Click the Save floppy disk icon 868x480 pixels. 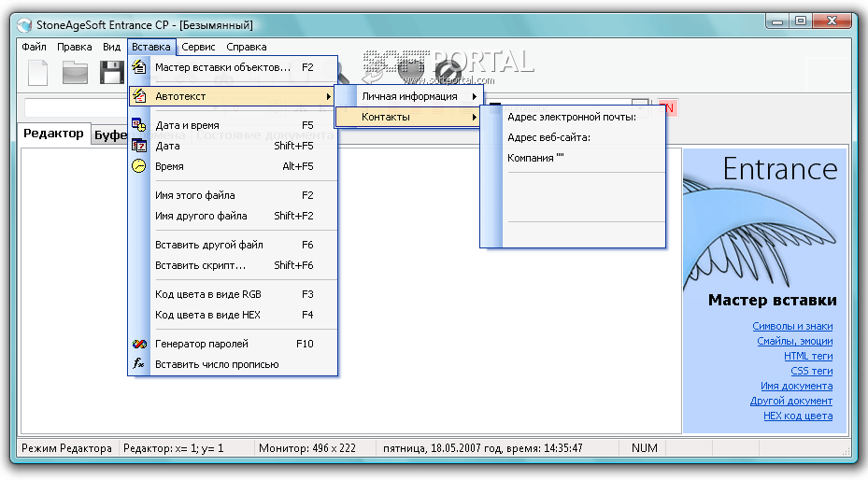pyautogui.click(x=111, y=73)
